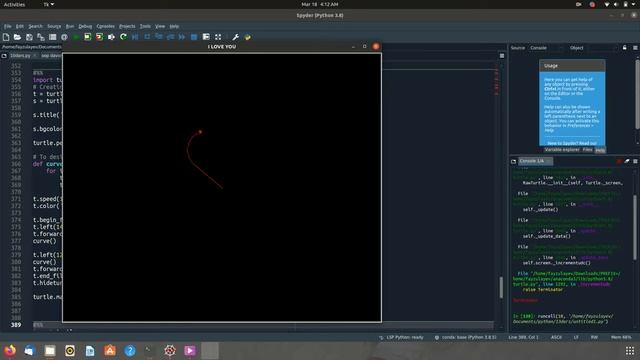Start debugging with the debug icon
This screenshot has width=640, height=360.
pyautogui.click(x=135, y=37)
